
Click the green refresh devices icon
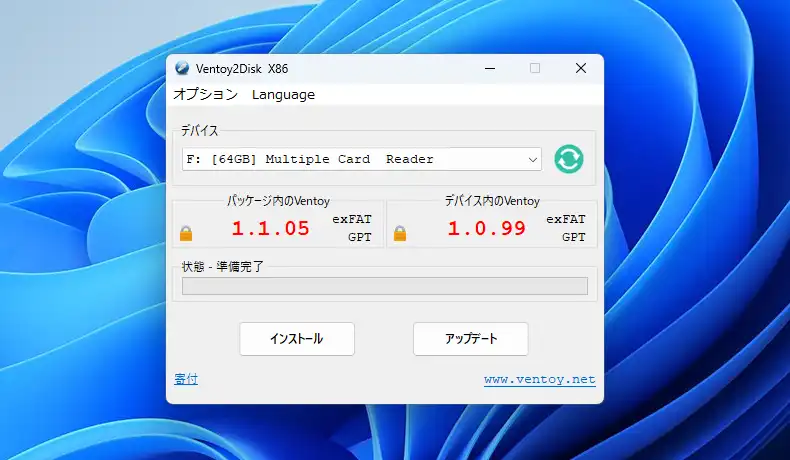coord(569,159)
